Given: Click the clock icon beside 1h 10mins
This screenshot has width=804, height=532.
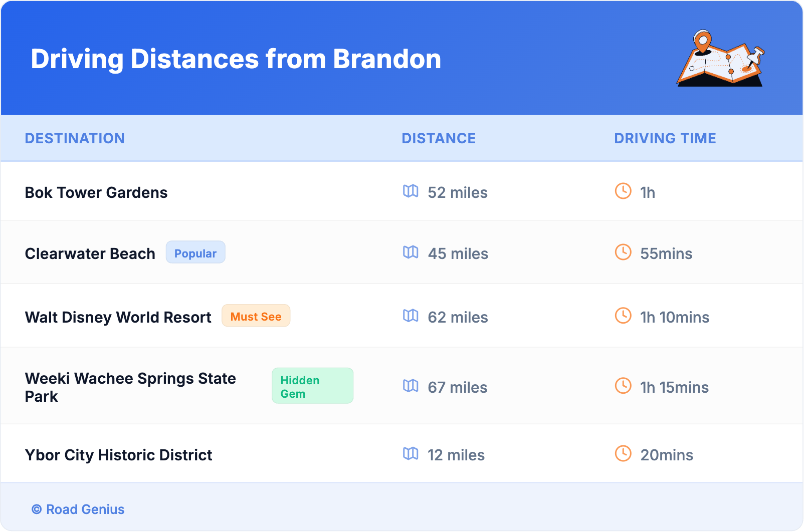Looking at the screenshot, I should 623,316.
